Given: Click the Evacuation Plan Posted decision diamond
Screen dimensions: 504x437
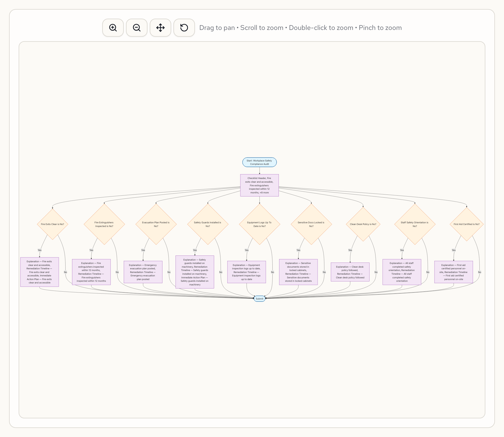Looking at the screenshot, I should [156, 224].
